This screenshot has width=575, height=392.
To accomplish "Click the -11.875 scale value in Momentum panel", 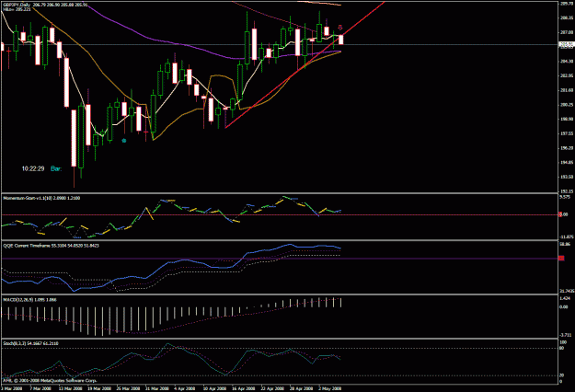I will pos(567,237).
